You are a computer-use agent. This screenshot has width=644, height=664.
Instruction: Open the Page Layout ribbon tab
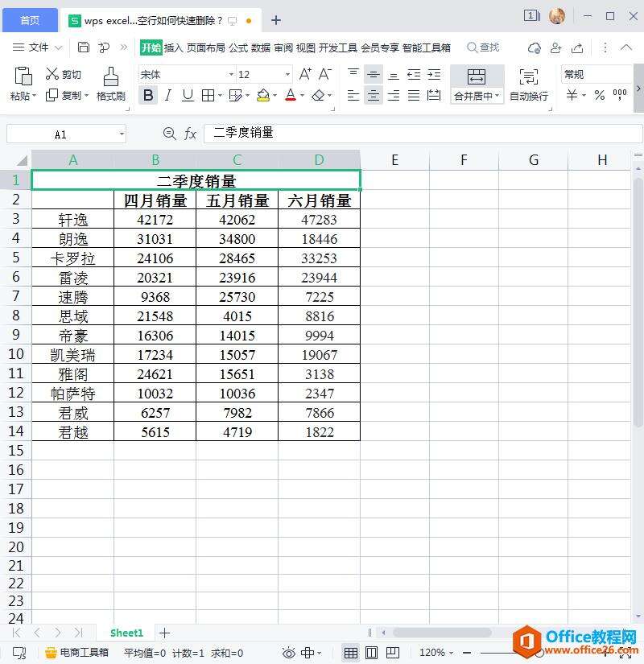206,47
